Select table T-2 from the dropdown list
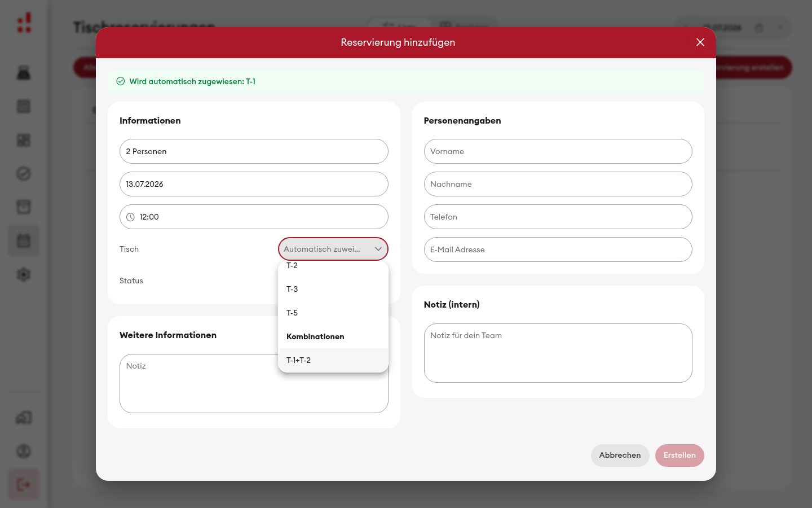The height and width of the screenshot is (508, 812). 333,266
